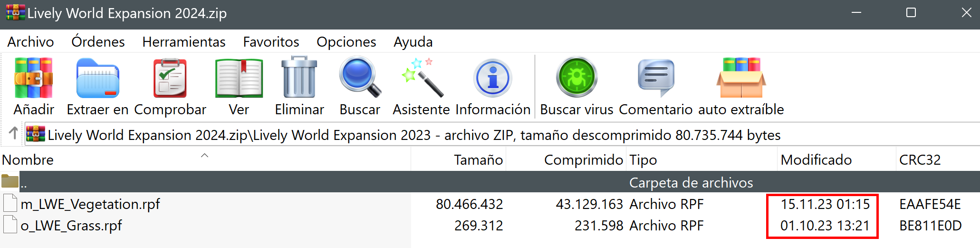Open the Archivo menu
The image size is (980, 248).
tap(30, 42)
